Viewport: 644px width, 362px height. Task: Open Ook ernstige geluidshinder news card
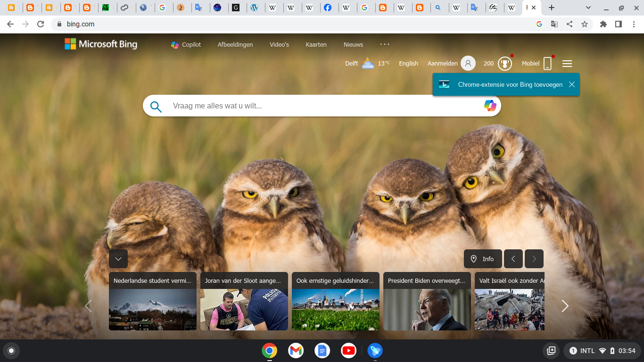(336, 301)
